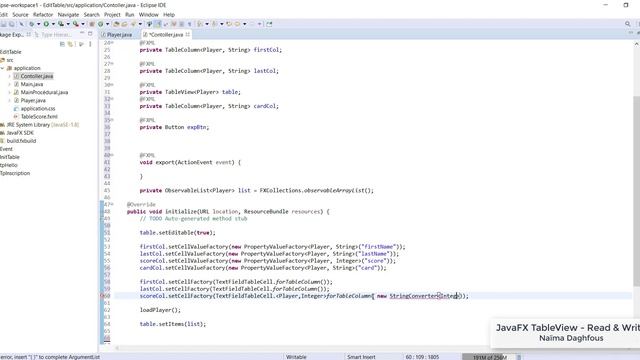Viewport: 640px width, 360px height.
Task: Select JRE System Library node
Action: 42,125
